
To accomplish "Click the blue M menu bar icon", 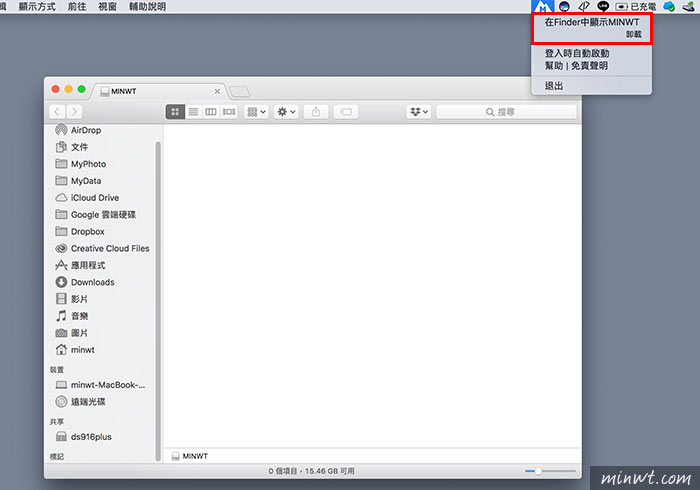I will (542, 6).
